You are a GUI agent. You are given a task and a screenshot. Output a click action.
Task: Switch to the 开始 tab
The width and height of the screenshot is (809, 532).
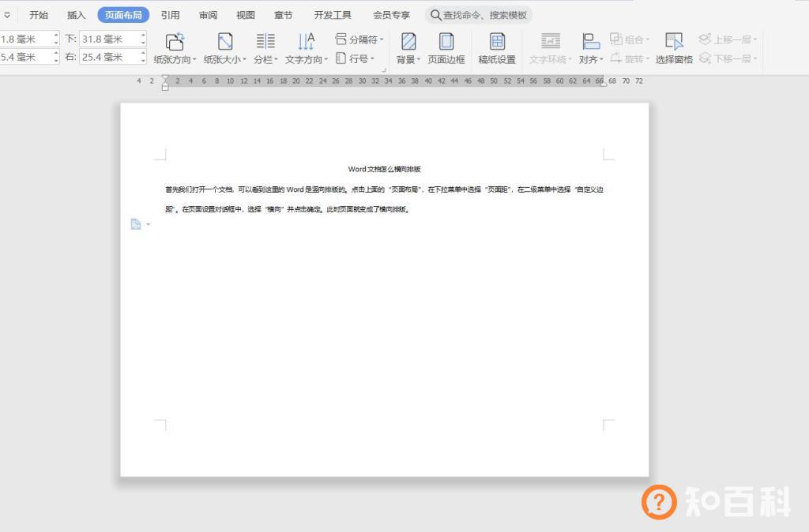(x=39, y=15)
